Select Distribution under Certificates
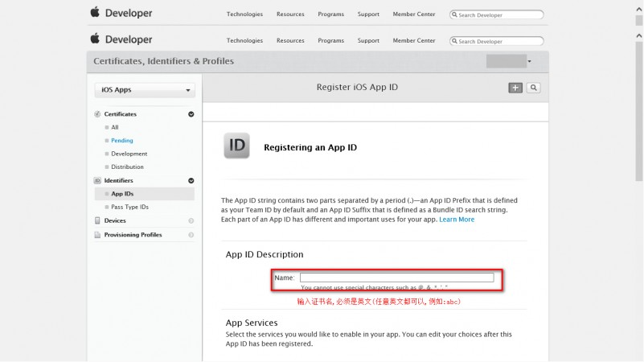 (x=127, y=167)
